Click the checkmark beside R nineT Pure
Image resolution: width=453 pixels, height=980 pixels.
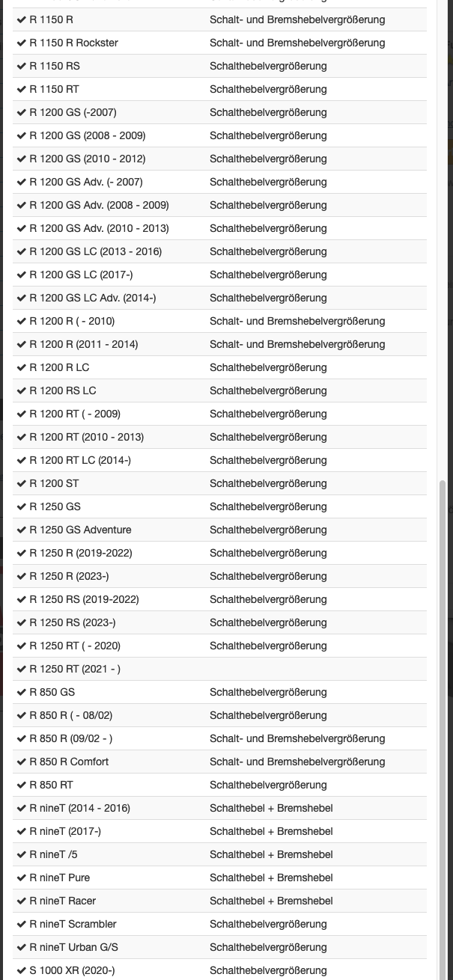point(22,878)
